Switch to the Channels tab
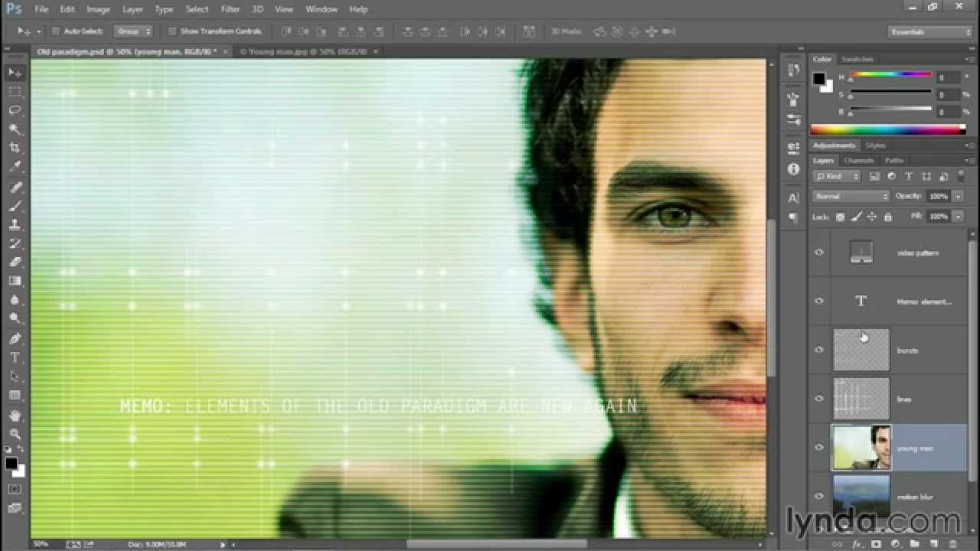This screenshot has height=551, width=980. [x=858, y=161]
